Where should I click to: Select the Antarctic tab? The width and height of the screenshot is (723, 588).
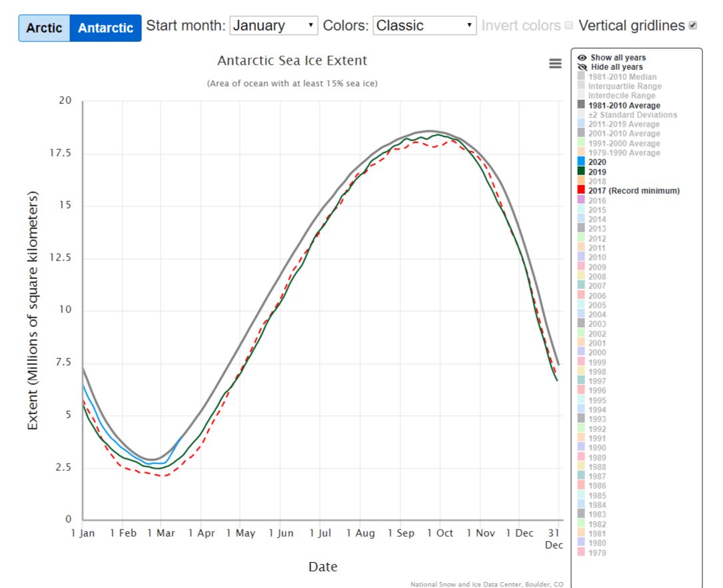pyautogui.click(x=105, y=28)
